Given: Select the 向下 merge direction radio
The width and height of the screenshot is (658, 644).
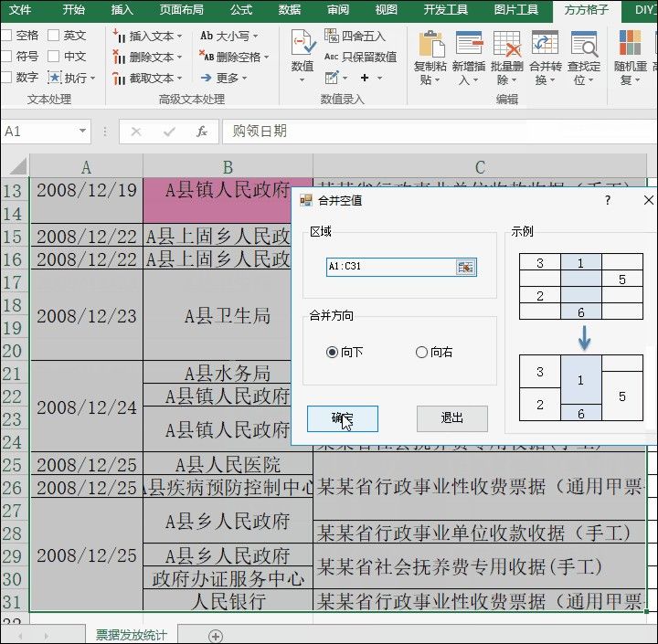Looking at the screenshot, I should [332, 352].
